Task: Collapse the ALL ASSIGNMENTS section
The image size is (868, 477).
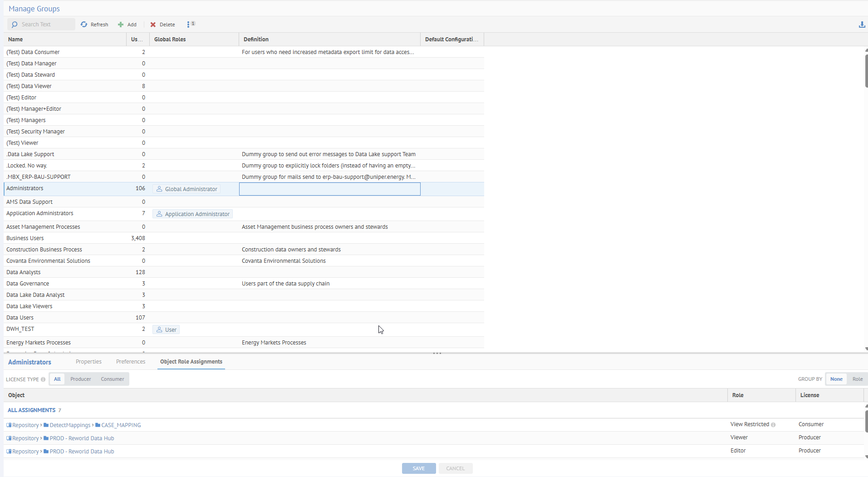Action: [x=31, y=410]
